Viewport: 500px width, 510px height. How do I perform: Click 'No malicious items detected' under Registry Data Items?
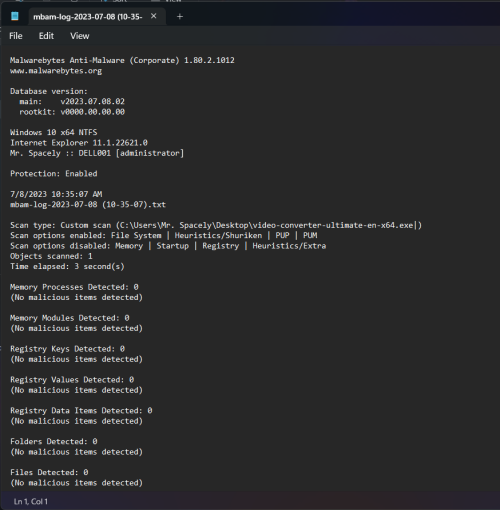click(76, 421)
